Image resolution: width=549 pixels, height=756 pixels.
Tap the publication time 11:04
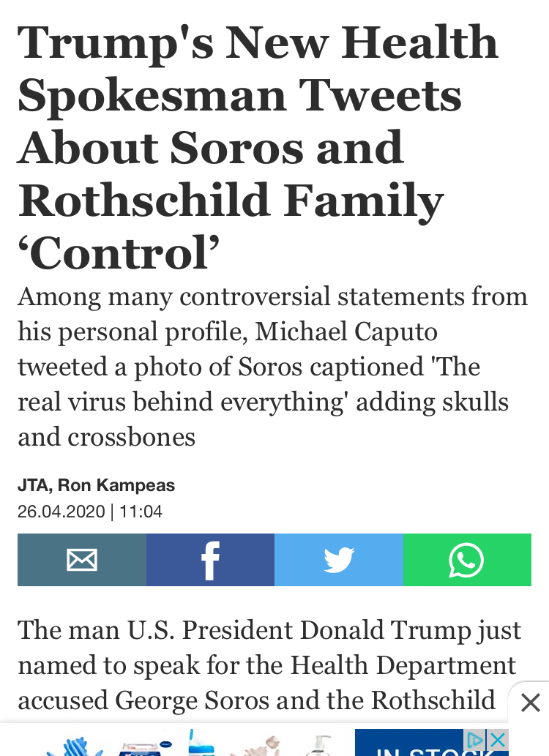(x=141, y=512)
